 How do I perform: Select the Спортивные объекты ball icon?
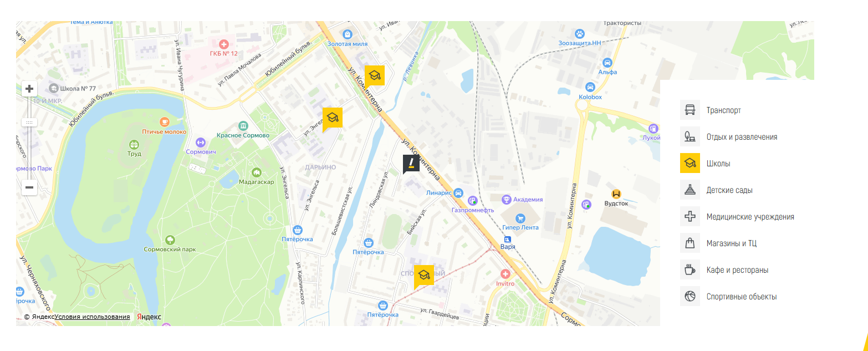[x=690, y=296]
